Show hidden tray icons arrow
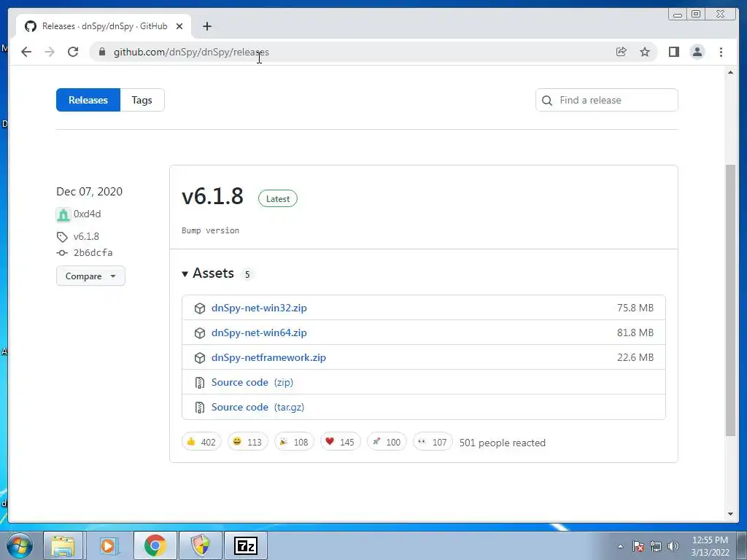Viewport: 747px width, 560px height. (620, 546)
